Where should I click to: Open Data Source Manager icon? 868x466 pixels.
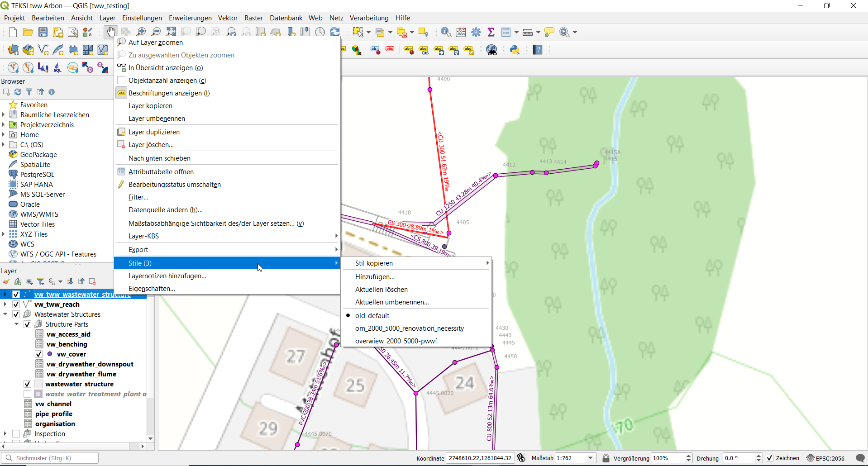tap(13, 50)
